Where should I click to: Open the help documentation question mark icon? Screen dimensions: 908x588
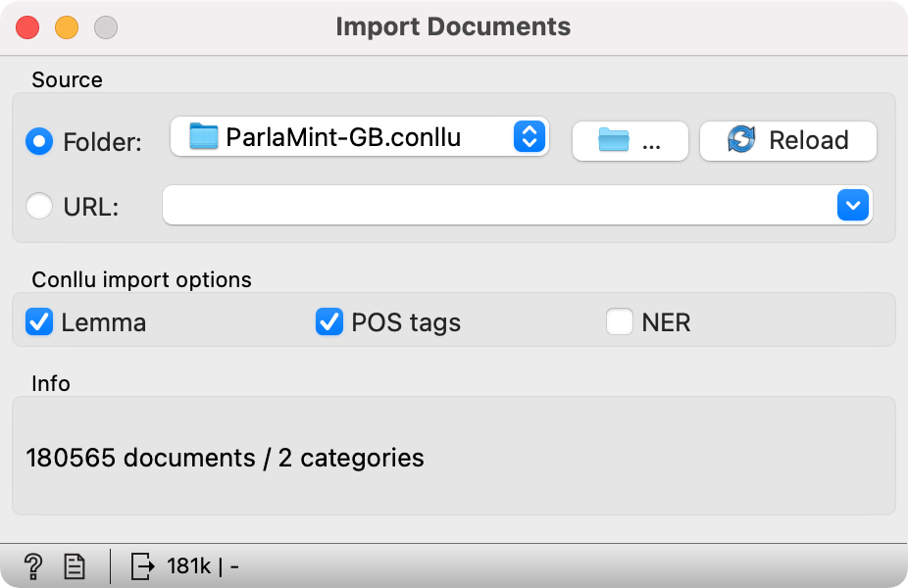32,565
